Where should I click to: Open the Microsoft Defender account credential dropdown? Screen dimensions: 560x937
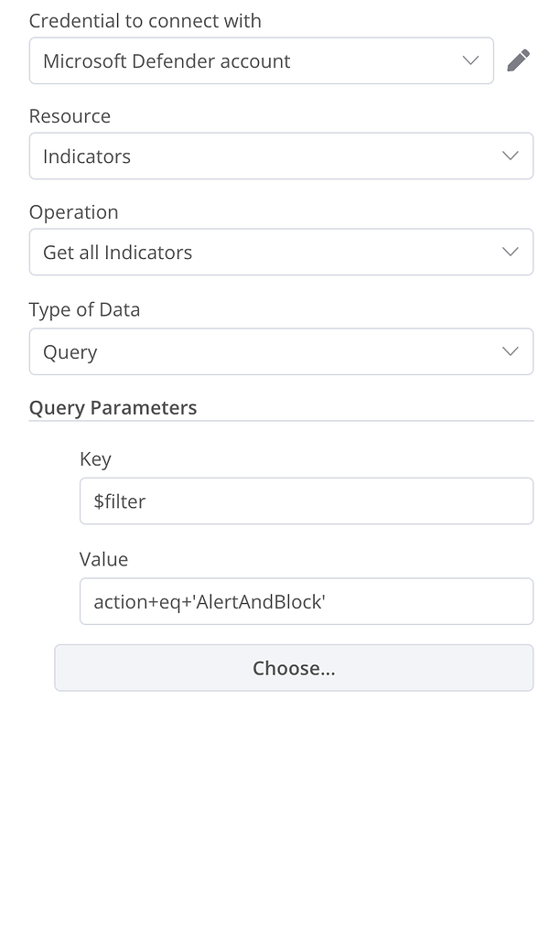pos(261,60)
